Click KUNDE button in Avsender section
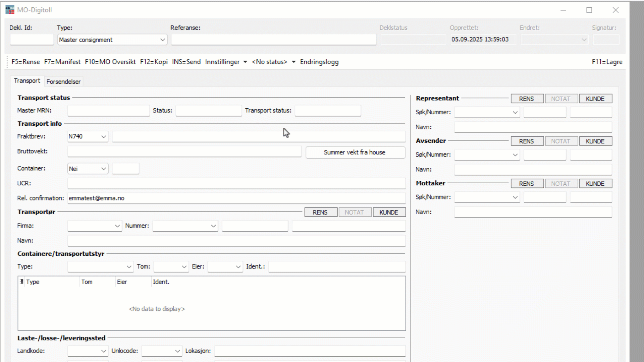644x362 pixels. point(595,141)
